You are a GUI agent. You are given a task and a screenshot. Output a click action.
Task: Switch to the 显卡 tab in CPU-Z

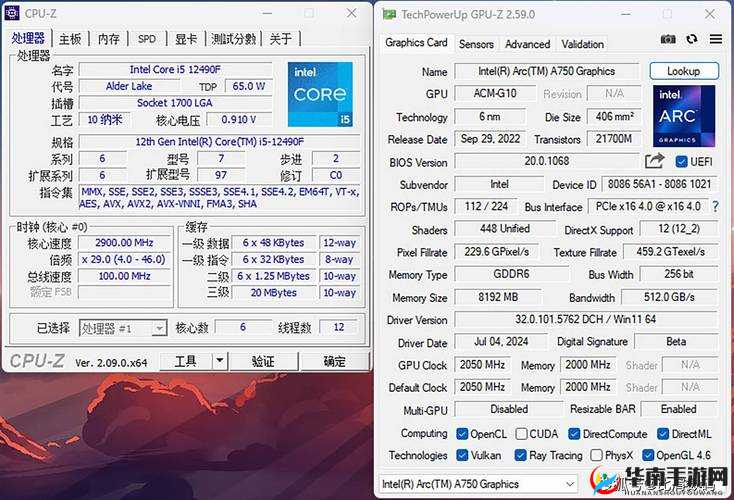186,39
